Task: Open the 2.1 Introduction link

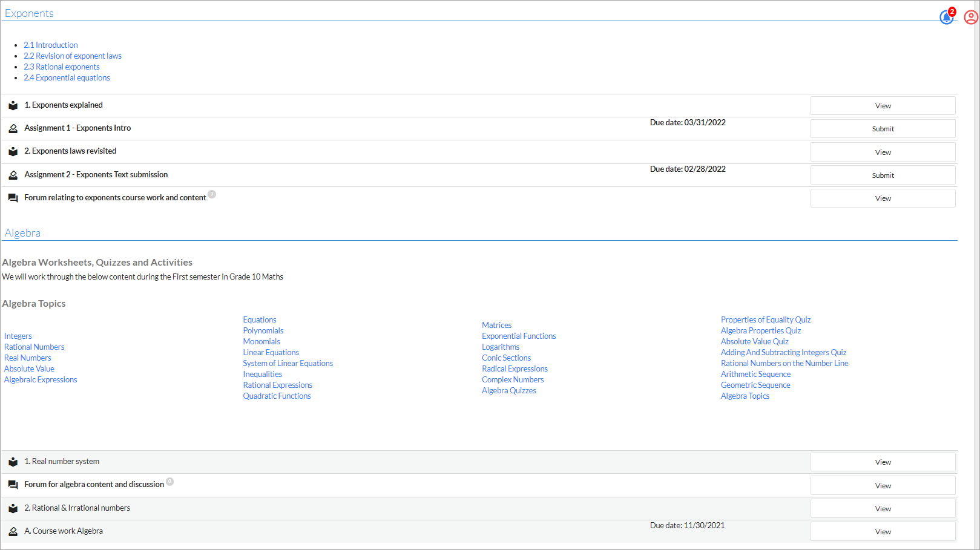Action: point(51,45)
